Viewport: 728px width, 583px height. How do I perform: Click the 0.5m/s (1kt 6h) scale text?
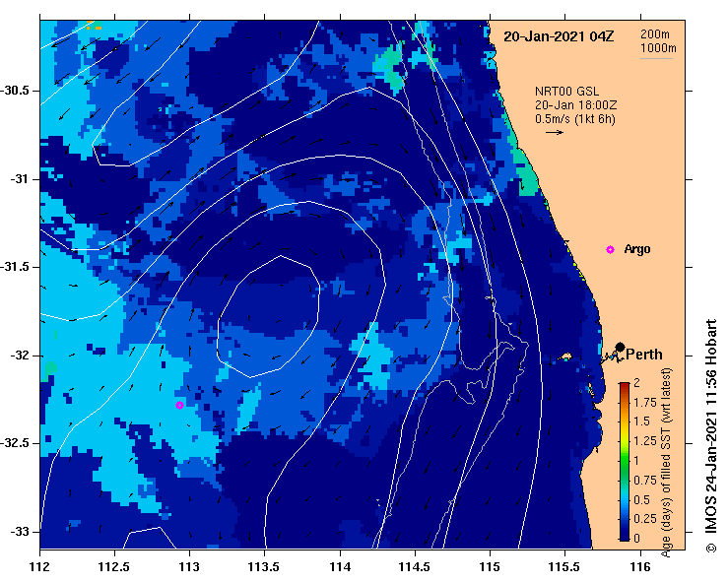[x=574, y=119]
